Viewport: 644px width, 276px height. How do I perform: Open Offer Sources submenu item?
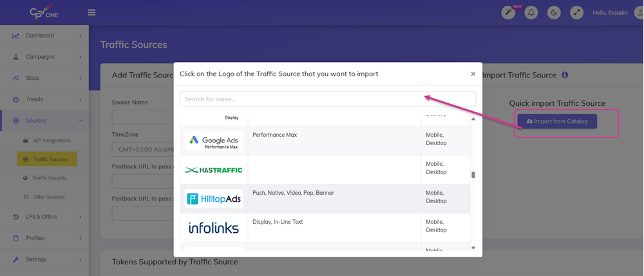49,197
